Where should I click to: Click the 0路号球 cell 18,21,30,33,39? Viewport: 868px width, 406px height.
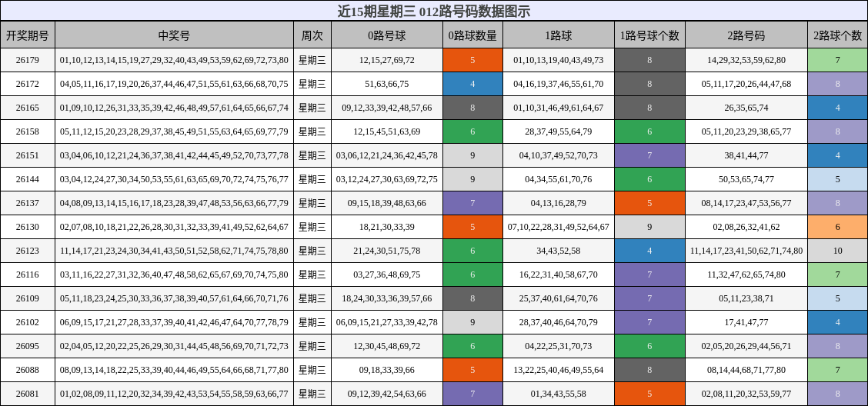[x=387, y=227]
